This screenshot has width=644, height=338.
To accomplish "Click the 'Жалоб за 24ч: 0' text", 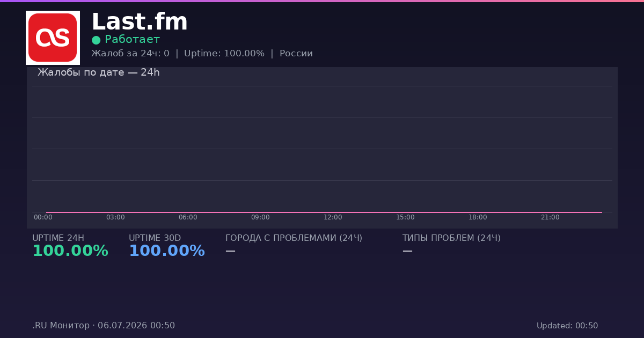I will pos(130,54).
